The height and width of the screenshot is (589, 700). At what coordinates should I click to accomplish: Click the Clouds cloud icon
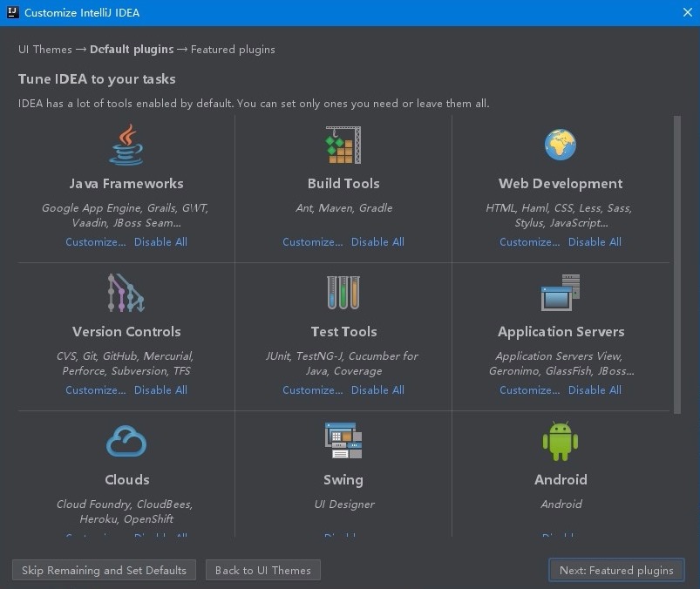126,442
